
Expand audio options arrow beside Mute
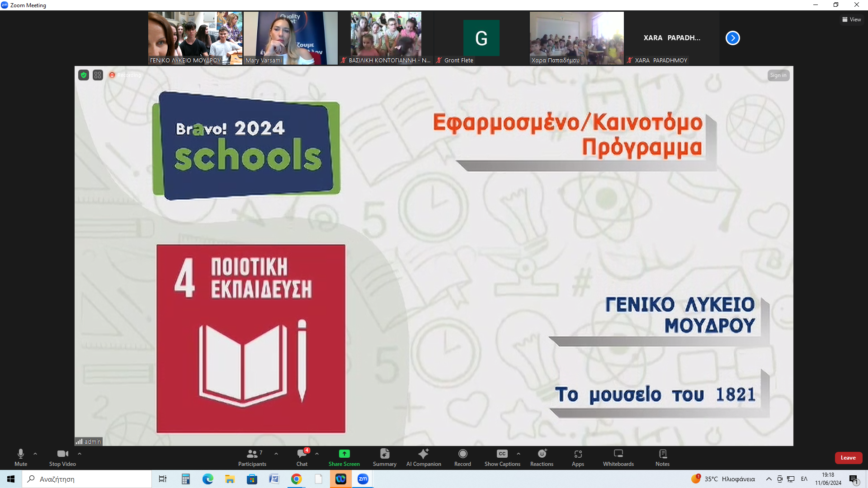pos(35,454)
